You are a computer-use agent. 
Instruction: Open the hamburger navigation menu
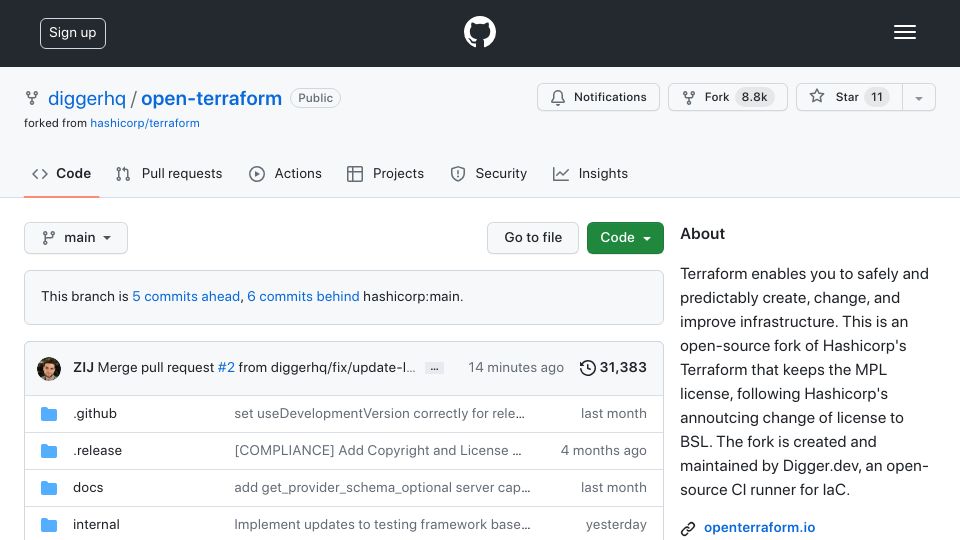904,32
